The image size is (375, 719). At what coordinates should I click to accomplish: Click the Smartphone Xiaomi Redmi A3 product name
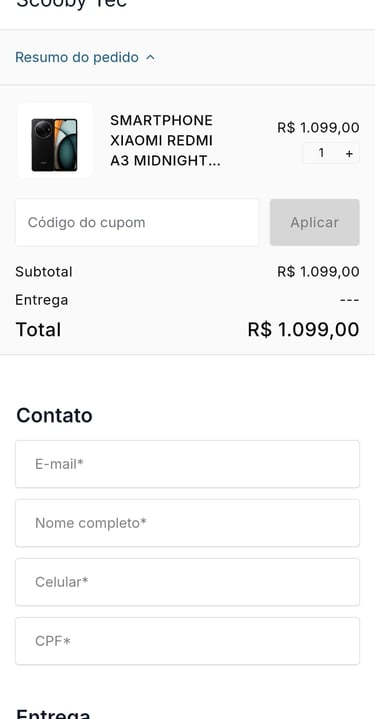click(x=165, y=140)
